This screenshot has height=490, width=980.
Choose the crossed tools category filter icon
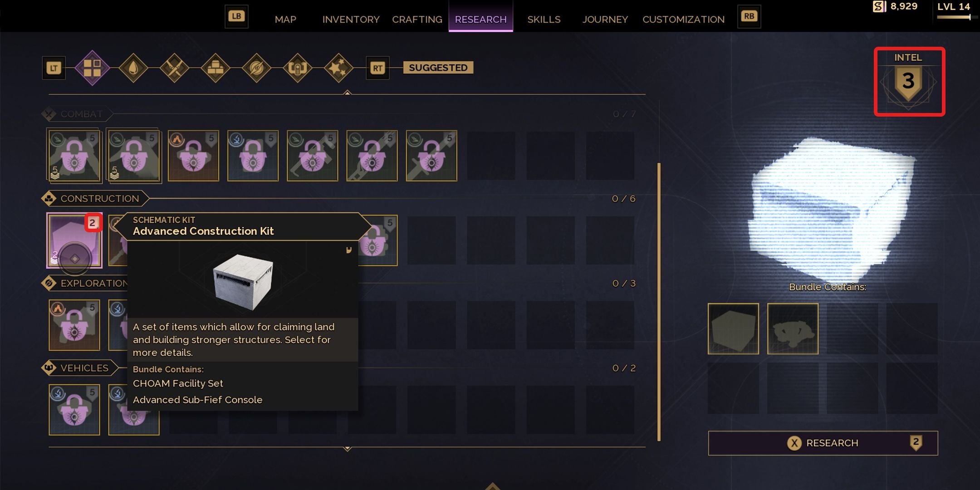click(x=174, y=68)
